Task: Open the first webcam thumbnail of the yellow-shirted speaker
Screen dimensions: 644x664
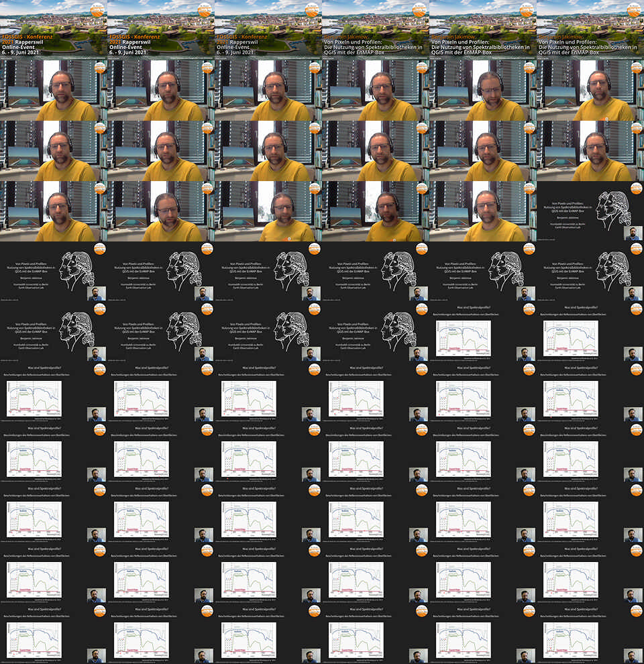Action: [54, 91]
